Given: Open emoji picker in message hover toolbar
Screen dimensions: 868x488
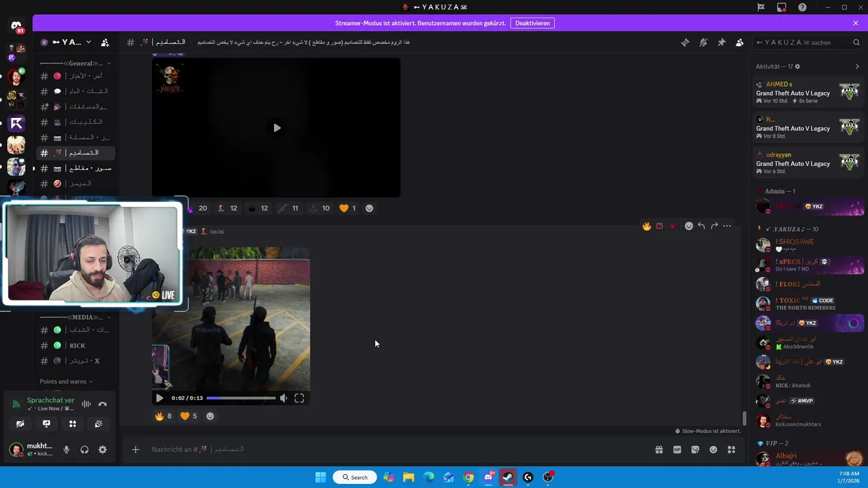Looking at the screenshot, I should (x=689, y=226).
